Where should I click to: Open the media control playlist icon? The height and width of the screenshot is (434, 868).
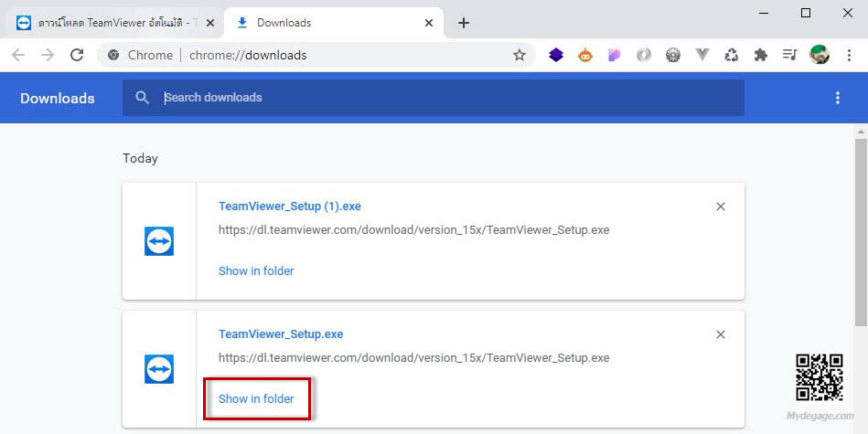789,55
